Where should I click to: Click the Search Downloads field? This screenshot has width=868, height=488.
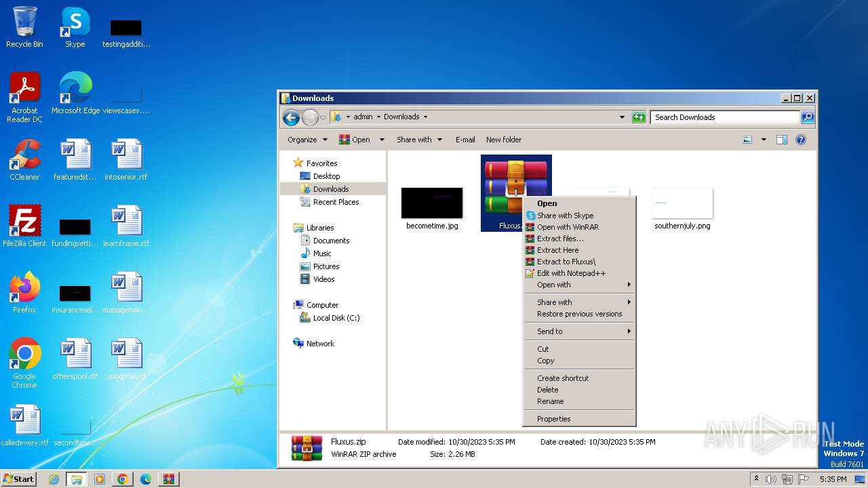[725, 117]
